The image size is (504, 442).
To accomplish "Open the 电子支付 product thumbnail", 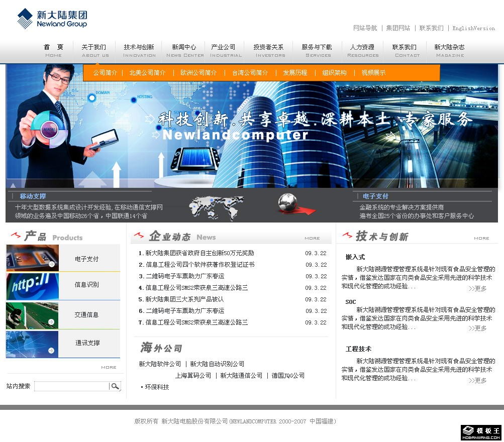I will [x=33, y=258].
